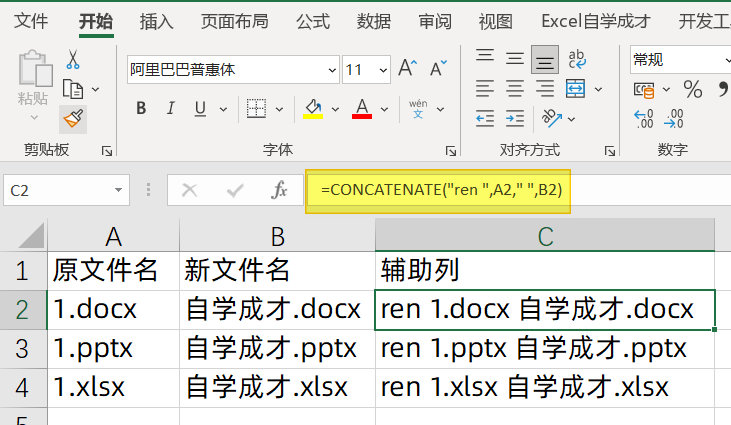Expand the font size 11 dropdown
The height and width of the screenshot is (425, 731).
click(383, 70)
